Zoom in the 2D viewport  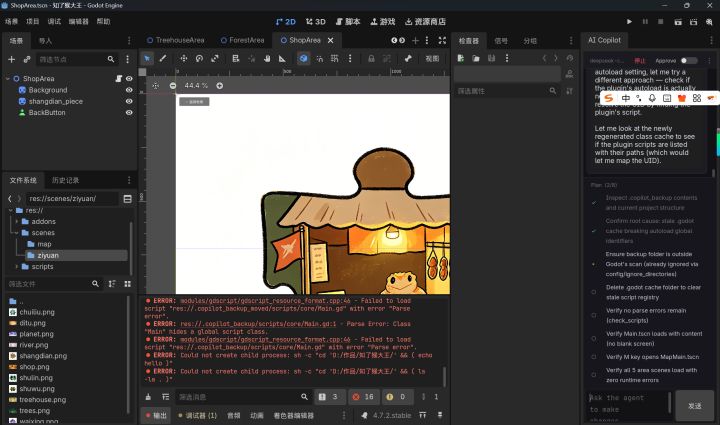219,85
